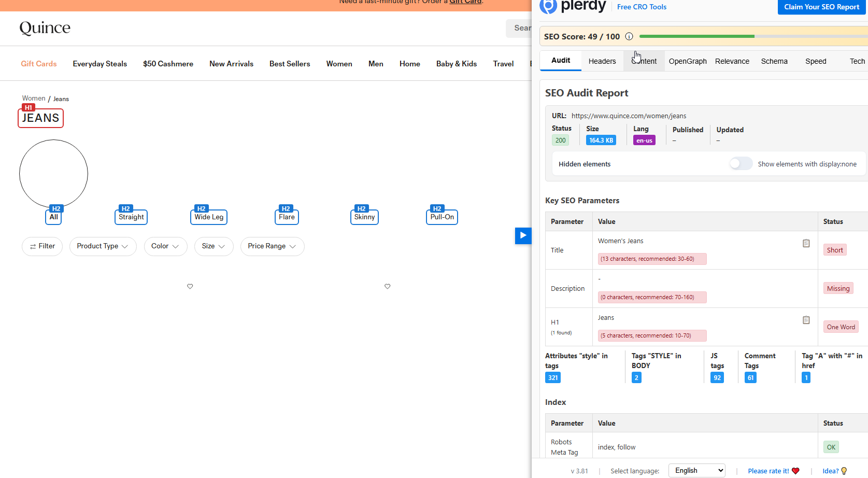This screenshot has width=868, height=478.
Task: Click the 321 style attributes count
Action: [553, 377]
